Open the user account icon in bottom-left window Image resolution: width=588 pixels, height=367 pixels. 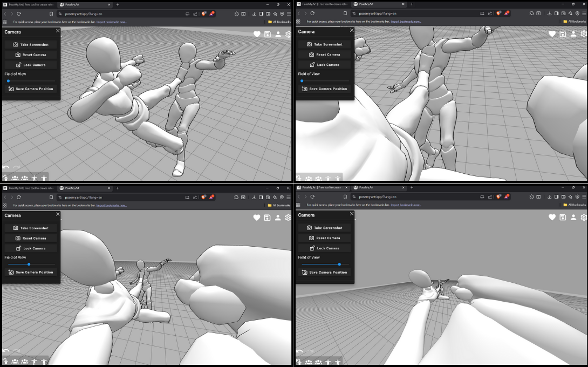[x=278, y=218]
